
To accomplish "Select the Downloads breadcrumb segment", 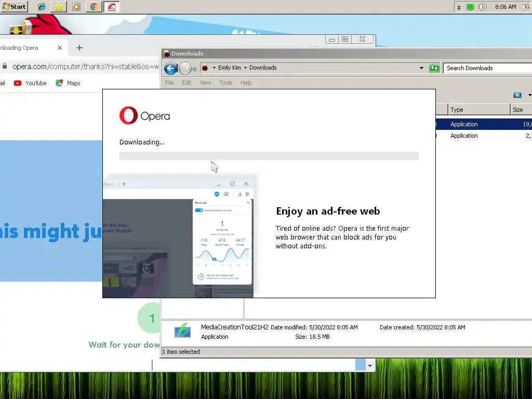I will coord(263,68).
